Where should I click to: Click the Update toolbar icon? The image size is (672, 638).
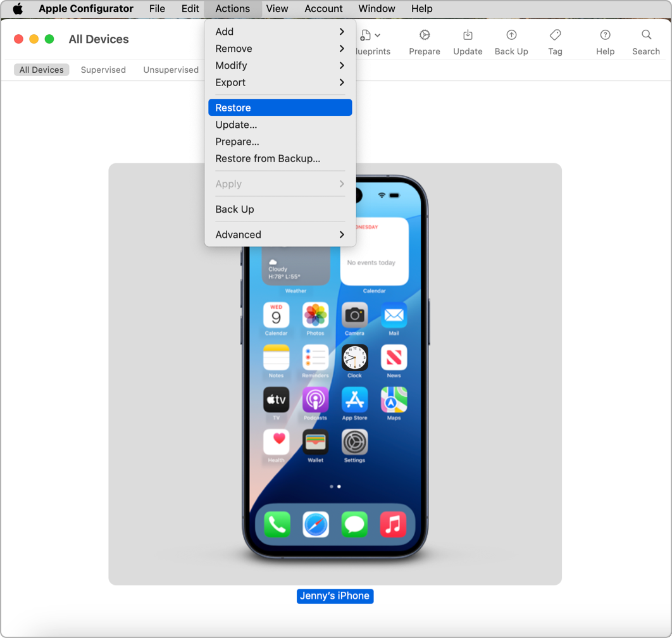(468, 35)
